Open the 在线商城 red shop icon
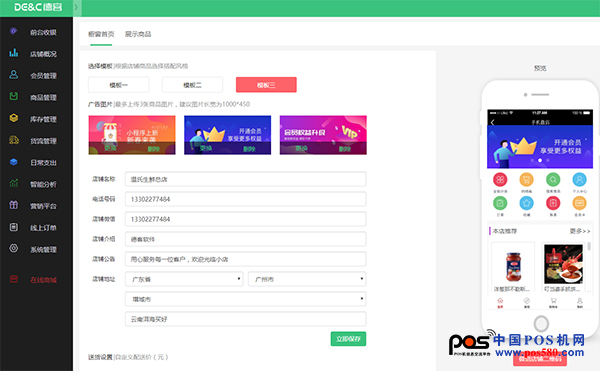Viewport: 600px width, 371px height. tap(13, 279)
